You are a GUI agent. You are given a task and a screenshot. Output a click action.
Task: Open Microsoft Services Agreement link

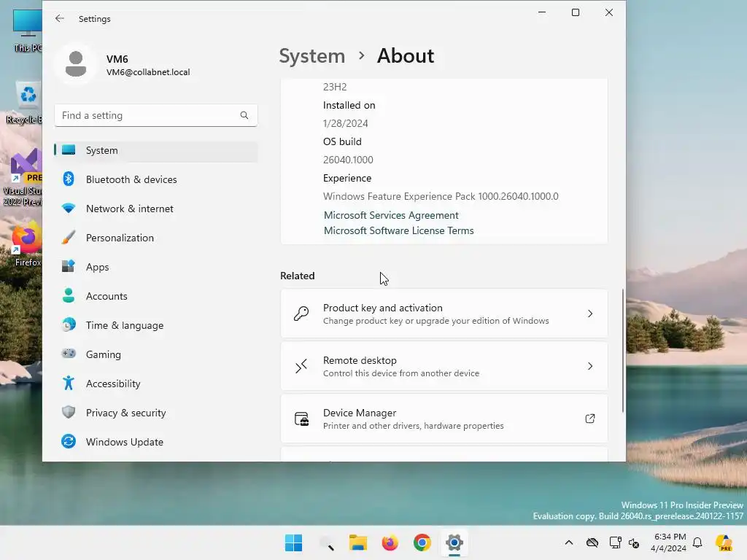[x=391, y=215]
